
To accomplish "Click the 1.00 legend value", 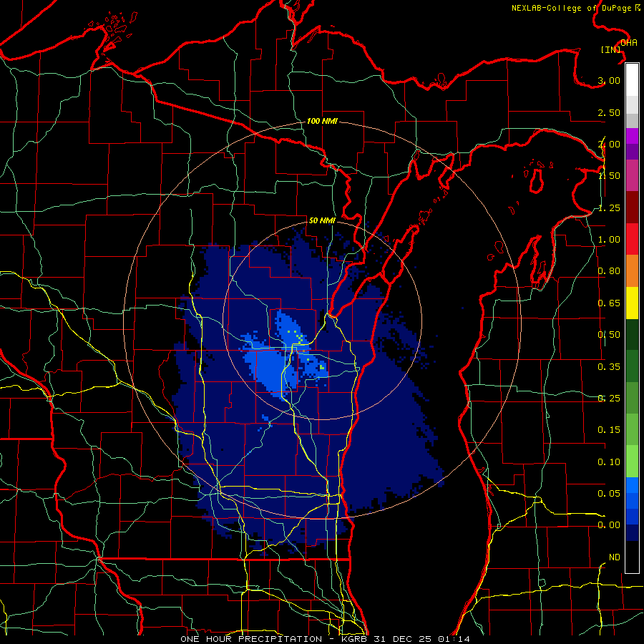I will click(x=609, y=240).
